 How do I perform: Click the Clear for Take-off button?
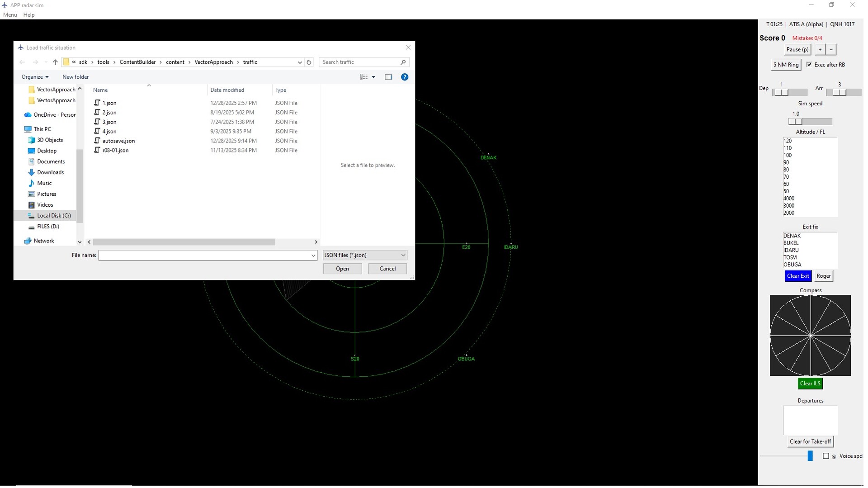(x=810, y=441)
